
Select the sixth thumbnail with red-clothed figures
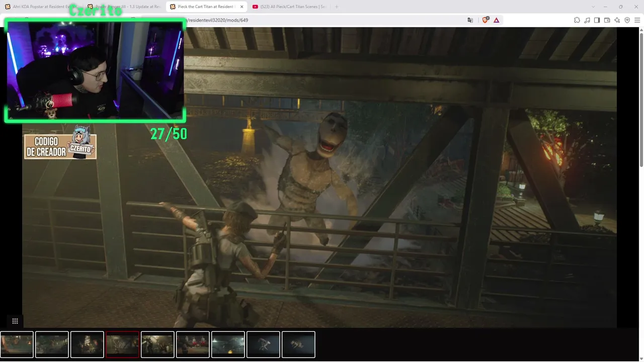193,344
